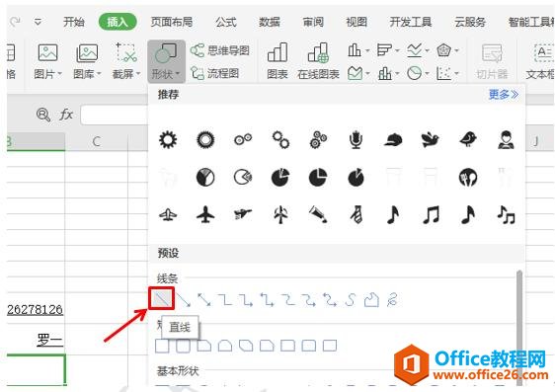Insert the person avatar shape
This screenshot has width=555, height=392.
(x=506, y=139)
